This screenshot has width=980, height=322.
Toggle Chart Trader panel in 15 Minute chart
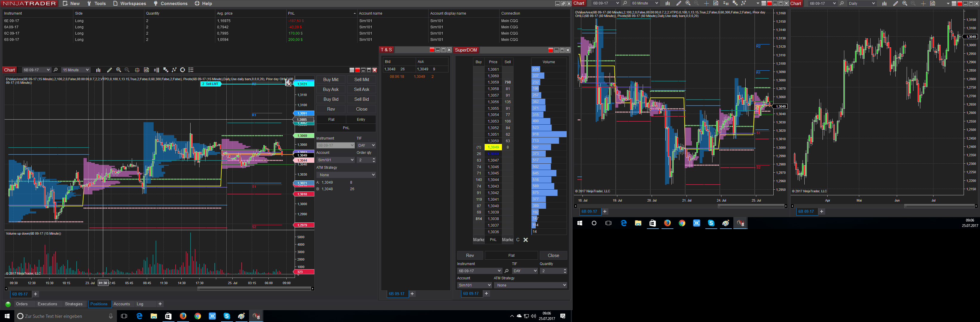pos(156,70)
